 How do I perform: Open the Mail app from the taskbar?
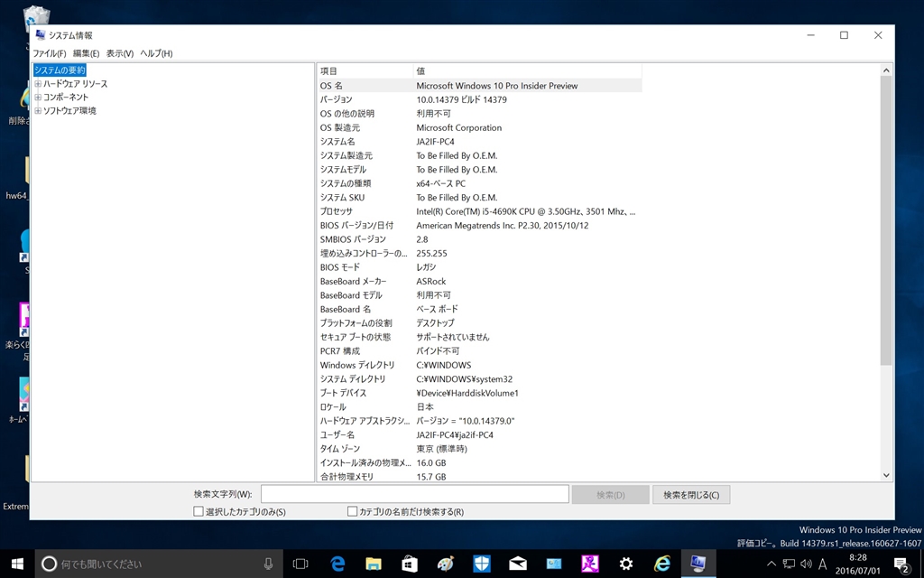pyautogui.click(x=517, y=564)
